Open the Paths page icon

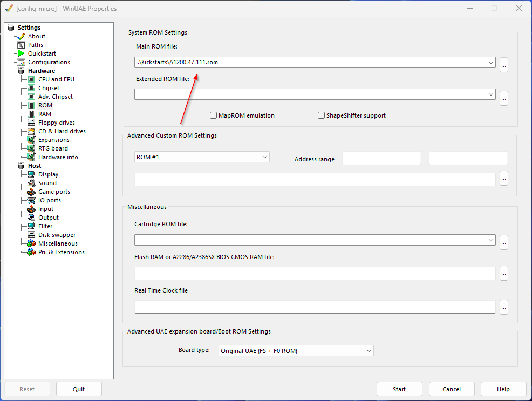coord(21,45)
